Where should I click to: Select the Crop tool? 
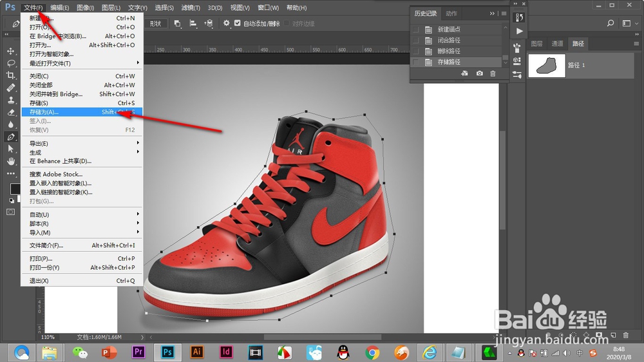(x=11, y=75)
